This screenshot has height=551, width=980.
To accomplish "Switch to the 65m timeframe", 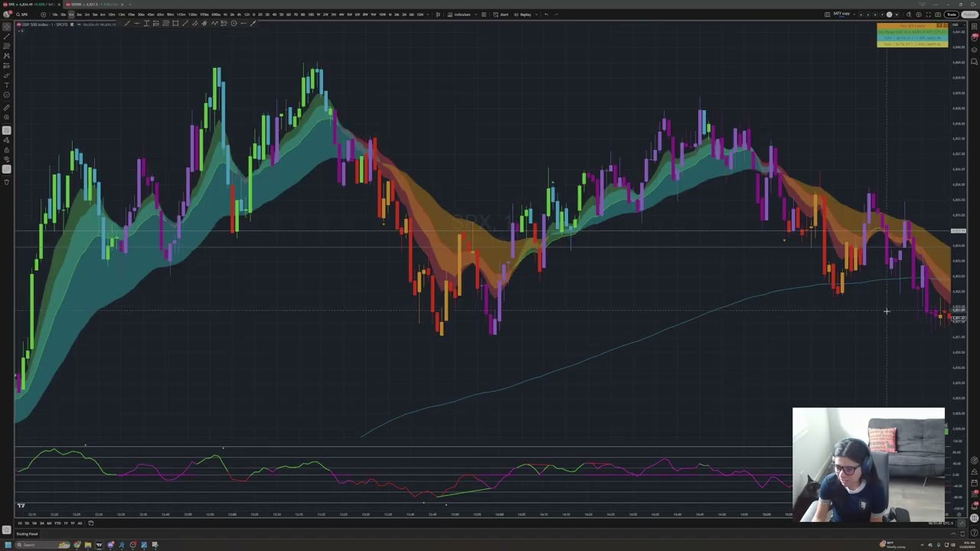I will [160, 15].
